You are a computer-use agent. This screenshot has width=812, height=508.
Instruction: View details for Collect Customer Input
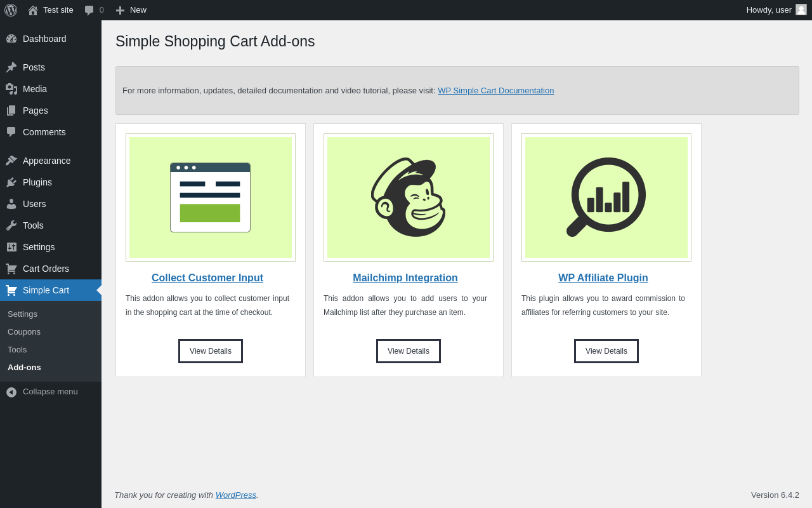tap(211, 351)
